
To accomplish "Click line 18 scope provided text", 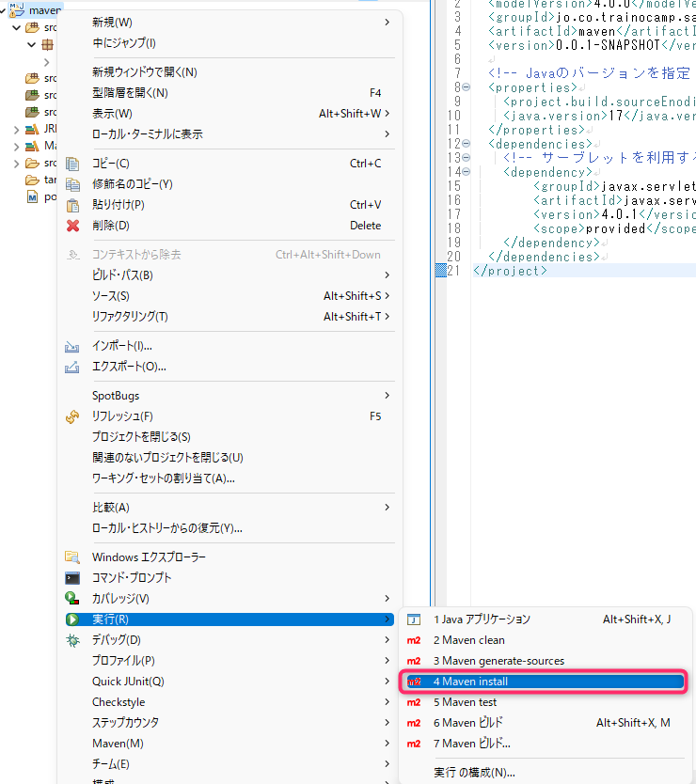I will (614, 228).
